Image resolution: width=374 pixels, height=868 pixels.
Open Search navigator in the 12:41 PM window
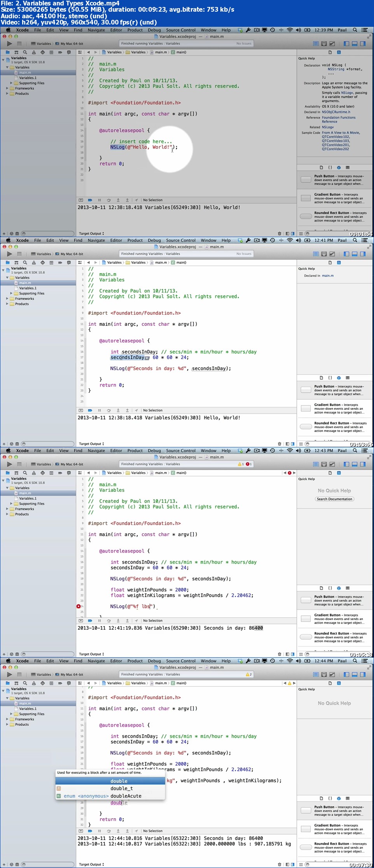pos(25,262)
